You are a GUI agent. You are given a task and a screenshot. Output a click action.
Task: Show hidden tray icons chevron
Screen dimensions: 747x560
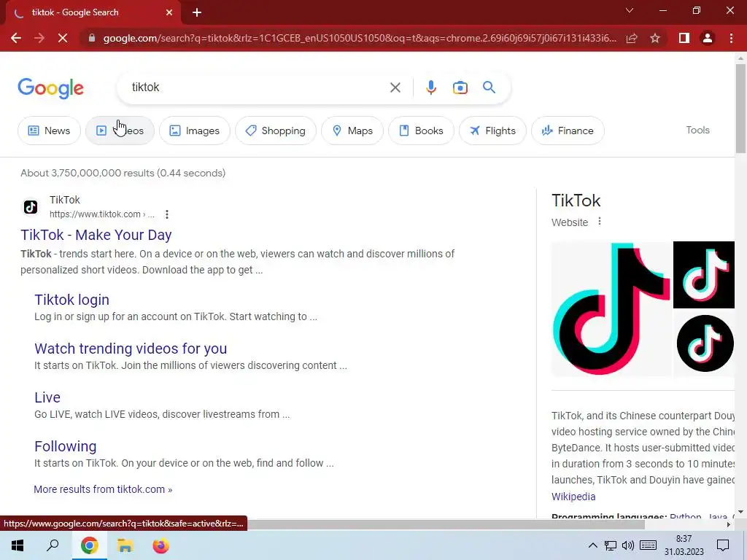(592, 545)
